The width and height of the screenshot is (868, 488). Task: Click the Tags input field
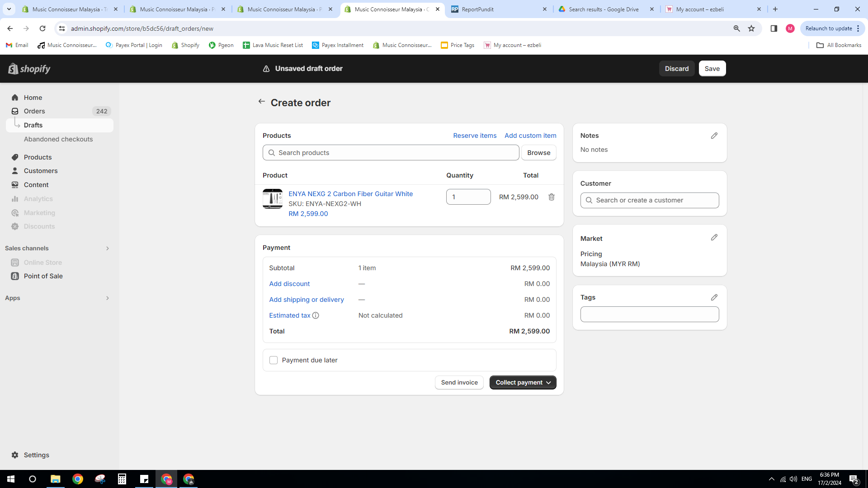coord(650,314)
